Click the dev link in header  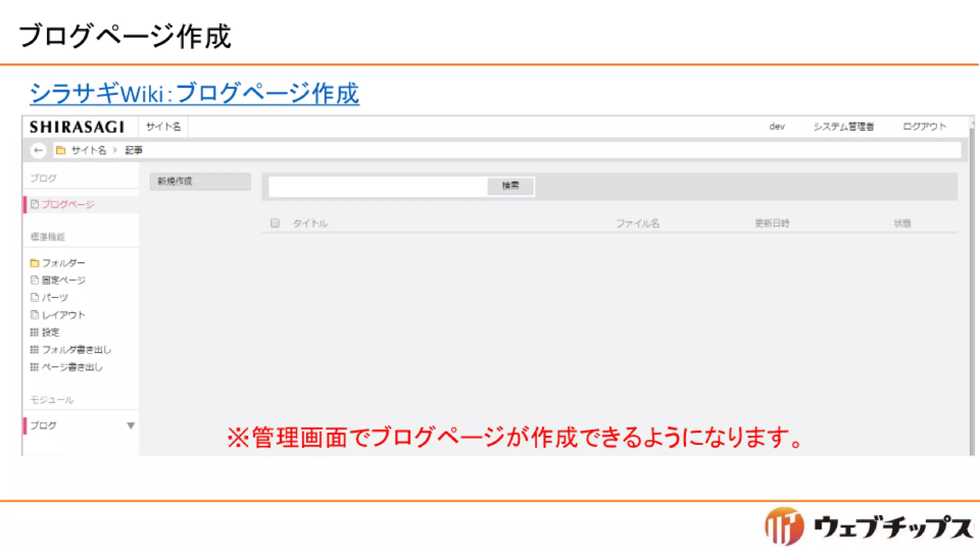pyautogui.click(x=777, y=127)
